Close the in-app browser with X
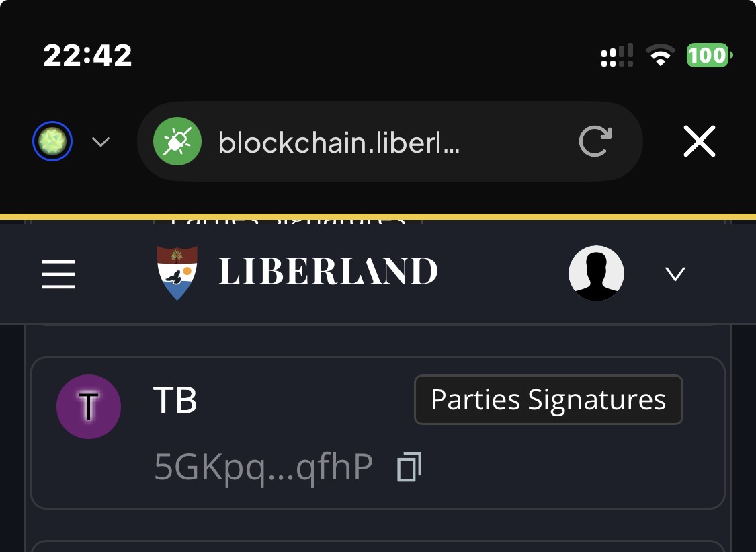756x552 pixels. coord(699,142)
